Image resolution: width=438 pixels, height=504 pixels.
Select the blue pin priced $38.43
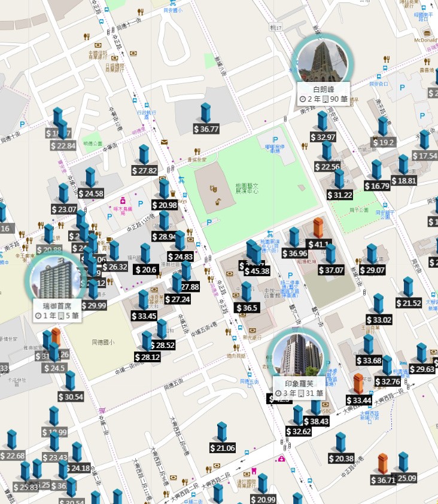pos(316,408)
